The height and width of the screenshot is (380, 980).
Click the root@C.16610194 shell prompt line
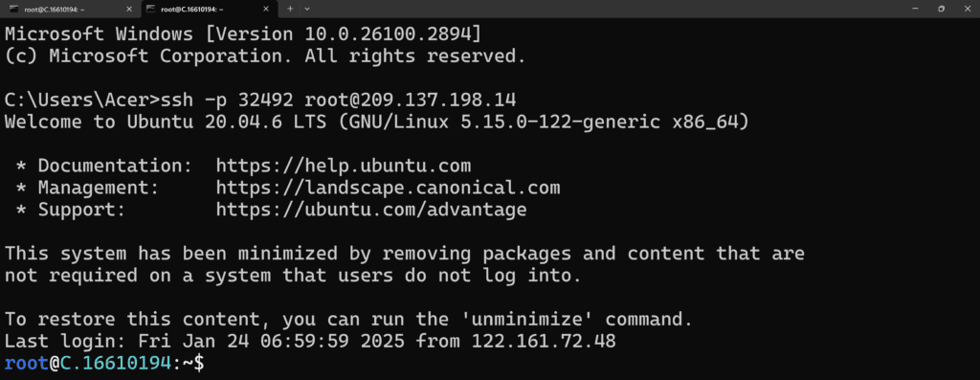point(105,363)
